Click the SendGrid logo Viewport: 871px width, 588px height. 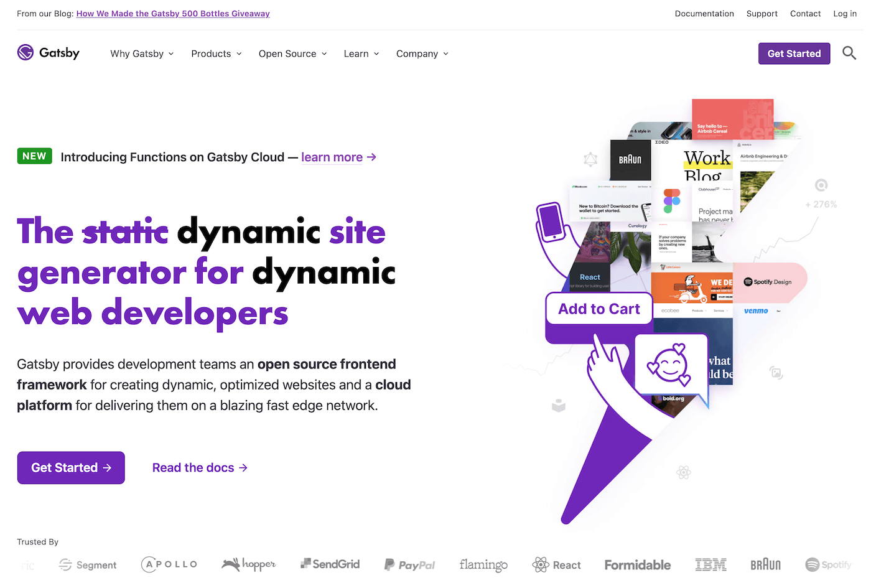[330, 564]
